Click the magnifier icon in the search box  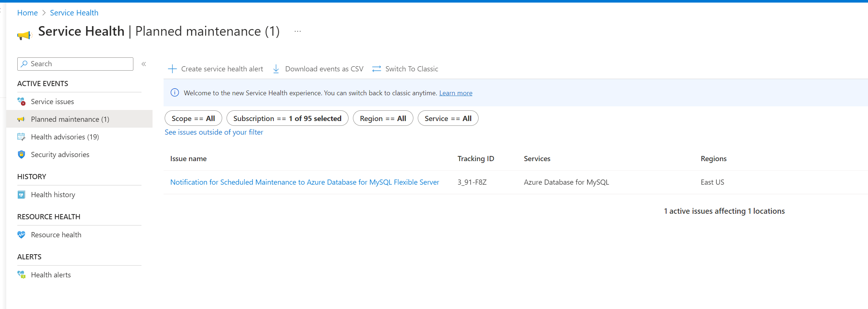click(x=24, y=64)
